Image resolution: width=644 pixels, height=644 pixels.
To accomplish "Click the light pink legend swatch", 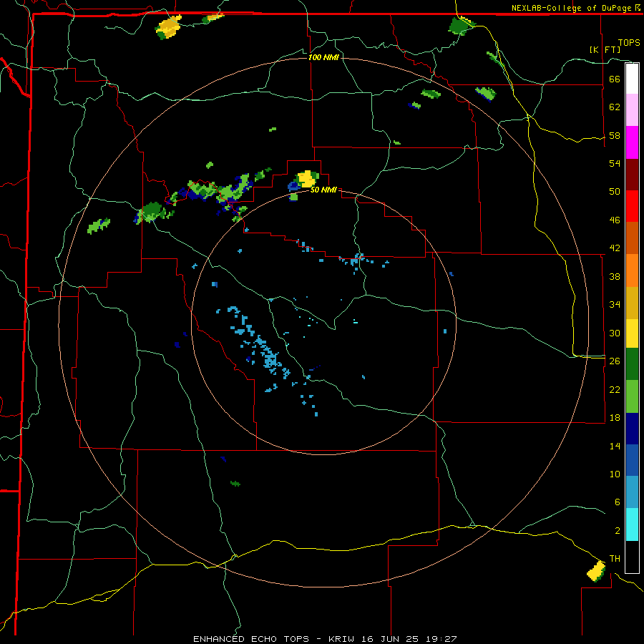I will (632, 110).
